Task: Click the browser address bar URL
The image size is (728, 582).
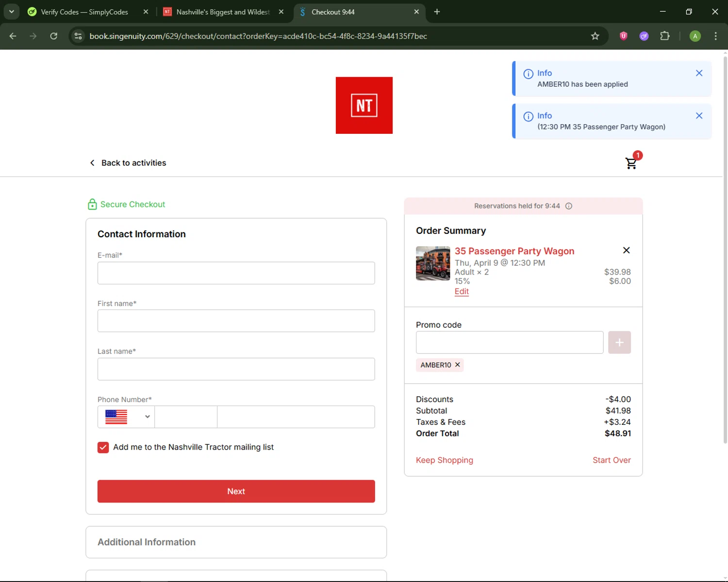Action: (258, 36)
